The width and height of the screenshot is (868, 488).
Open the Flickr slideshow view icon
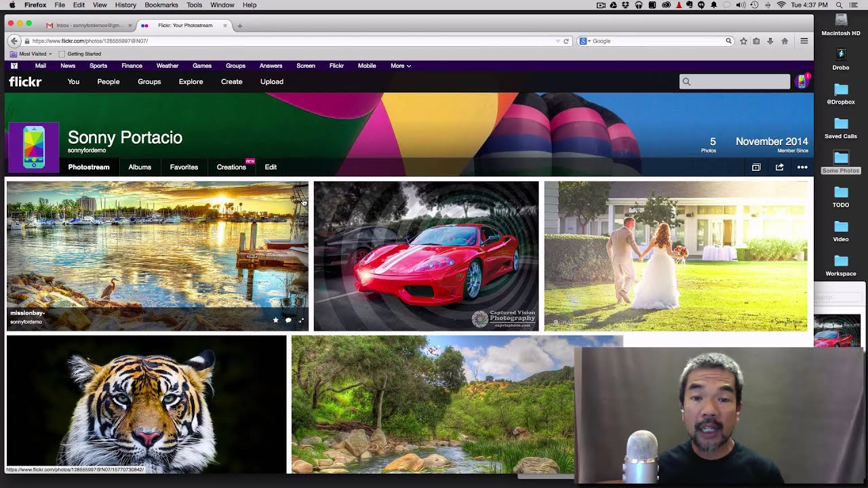pyautogui.click(x=756, y=167)
